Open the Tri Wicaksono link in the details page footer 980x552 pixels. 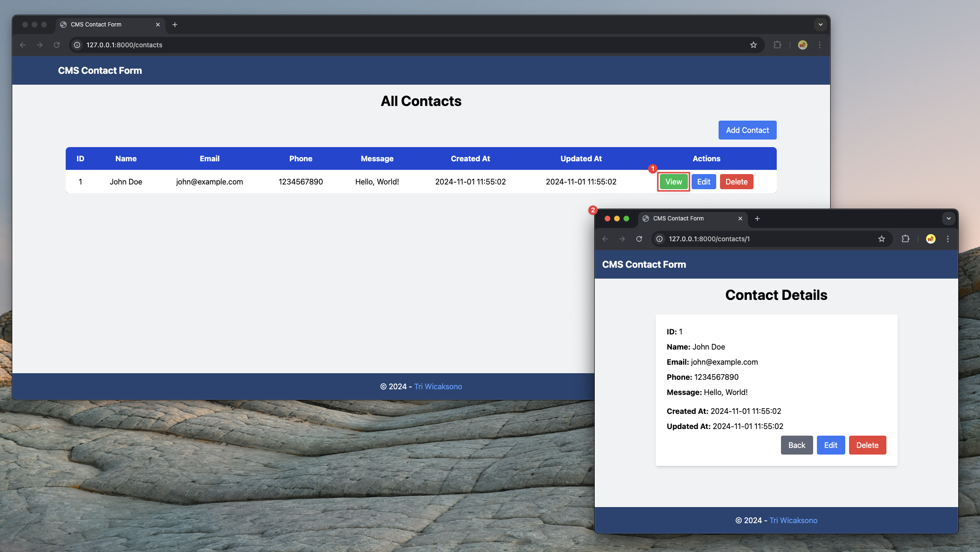[793, 520]
